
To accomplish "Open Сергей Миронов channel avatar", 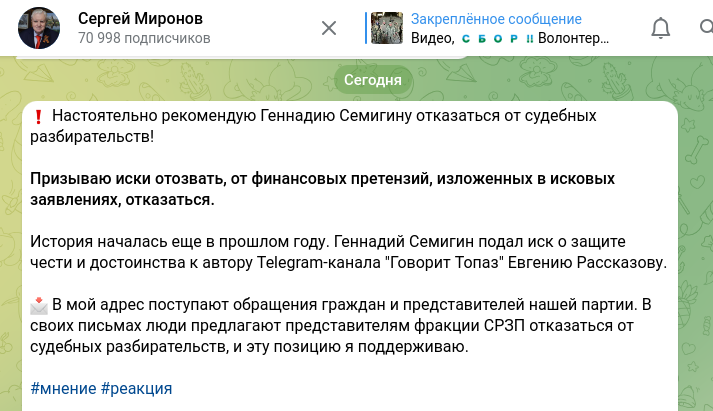I will (38, 28).
